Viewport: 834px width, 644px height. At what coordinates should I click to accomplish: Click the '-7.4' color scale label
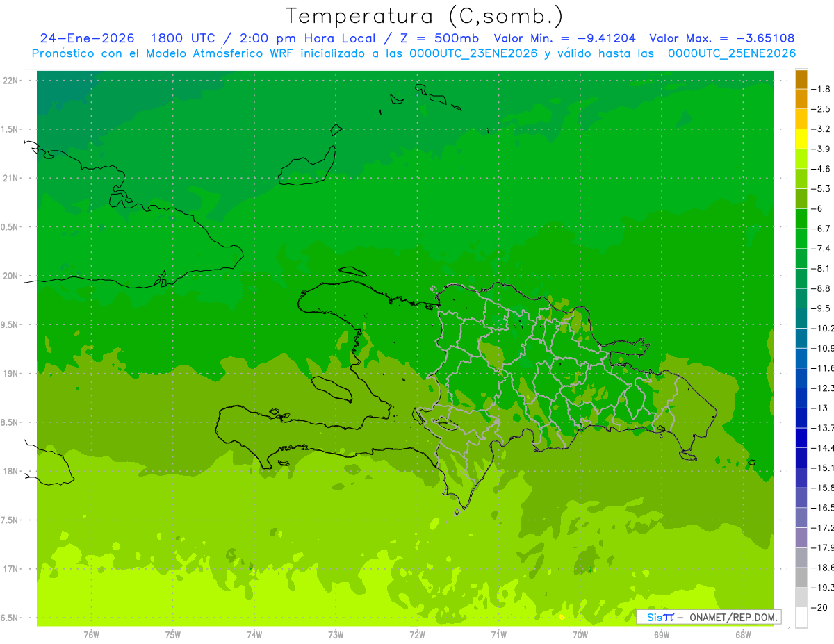point(821,248)
